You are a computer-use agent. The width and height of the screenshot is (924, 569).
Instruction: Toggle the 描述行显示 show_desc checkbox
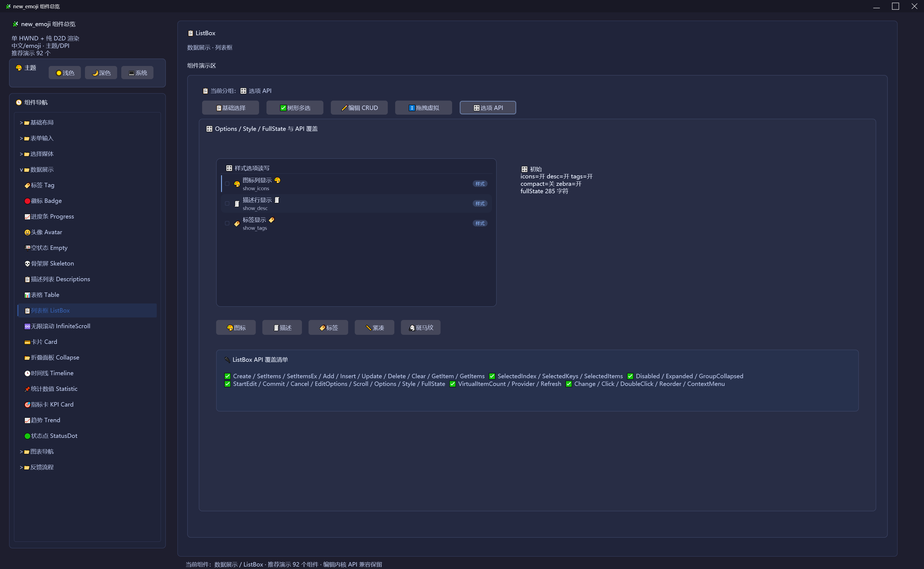[x=227, y=204]
